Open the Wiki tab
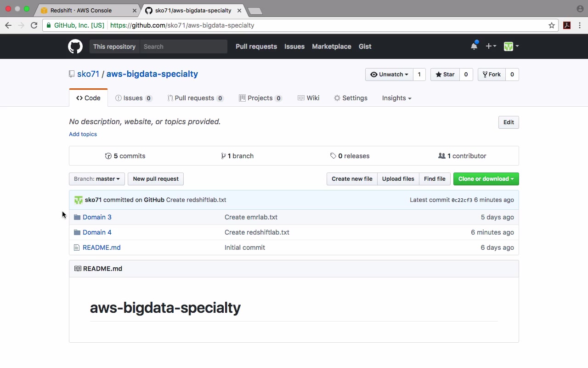 click(308, 98)
